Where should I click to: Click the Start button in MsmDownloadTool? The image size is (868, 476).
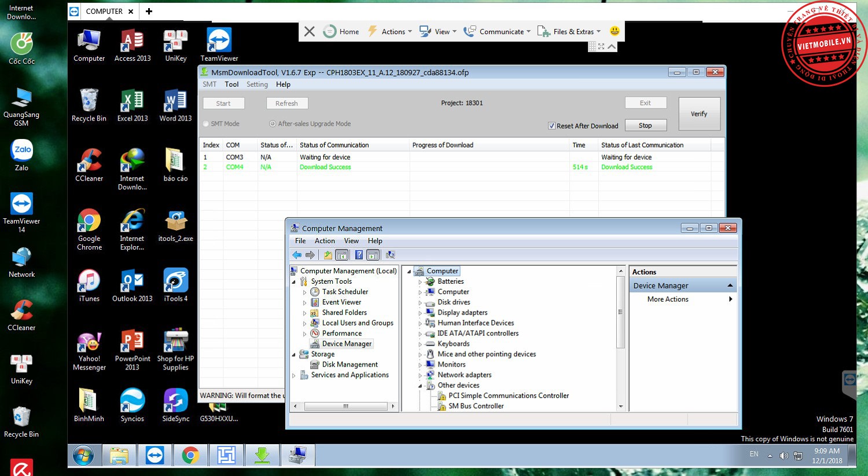click(223, 104)
